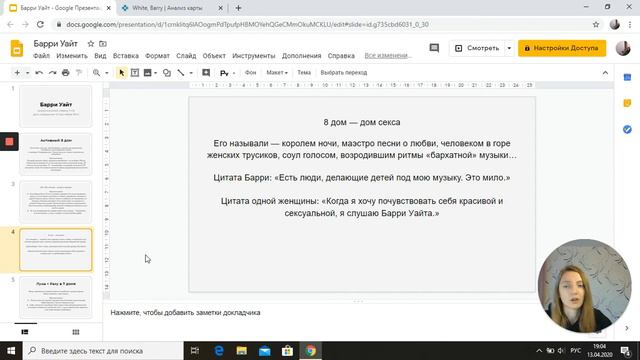Open the Справка menu

pos(341,56)
